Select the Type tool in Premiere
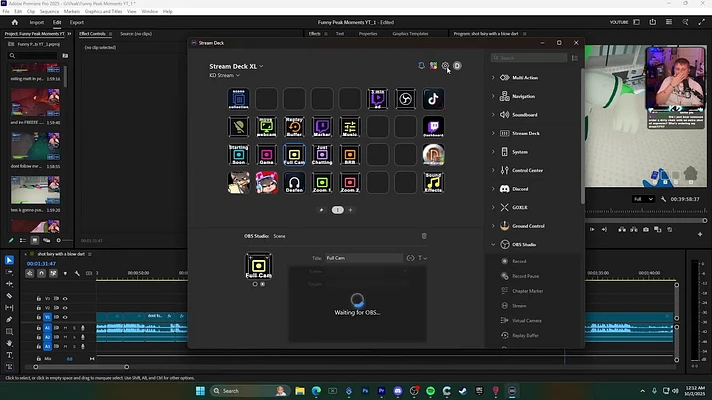This screenshot has height=400, width=712. pyautogui.click(x=9, y=355)
